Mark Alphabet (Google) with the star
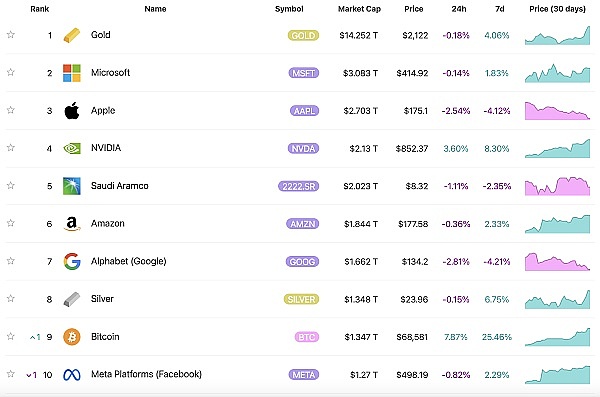Screen dimensions: 600x397 click(x=11, y=261)
